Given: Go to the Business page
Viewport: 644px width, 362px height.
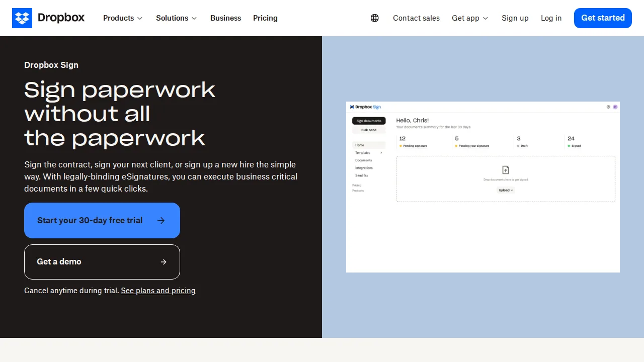Looking at the screenshot, I should tap(225, 18).
